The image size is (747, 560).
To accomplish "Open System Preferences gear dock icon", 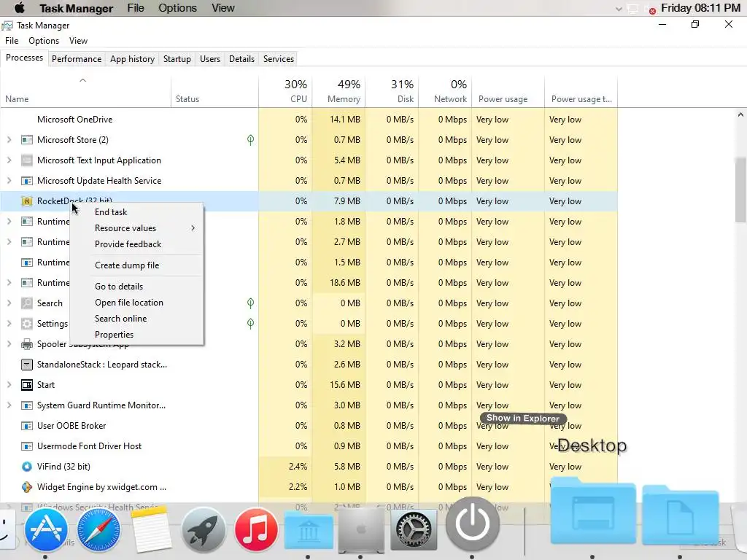I will tap(414, 529).
